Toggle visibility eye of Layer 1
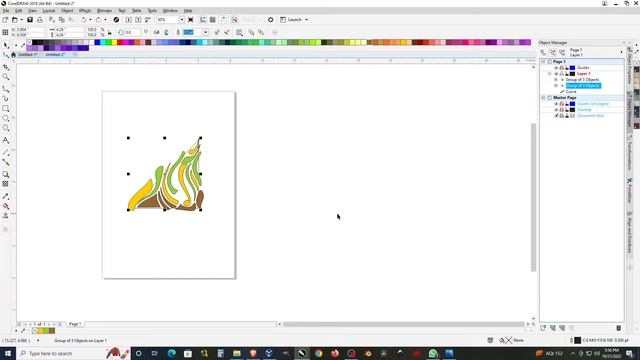 (556, 74)
